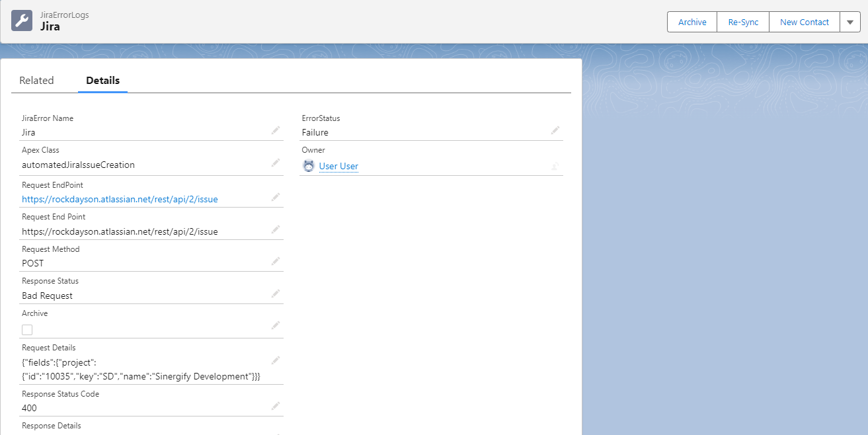Click the Re-Sync button

[743, 22]
